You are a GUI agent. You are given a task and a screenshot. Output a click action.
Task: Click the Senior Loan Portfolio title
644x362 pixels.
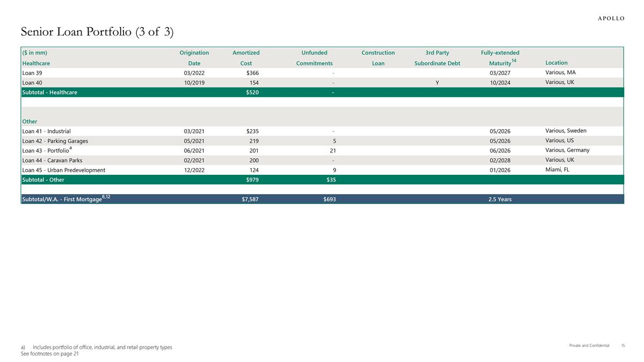click(97, 32)
